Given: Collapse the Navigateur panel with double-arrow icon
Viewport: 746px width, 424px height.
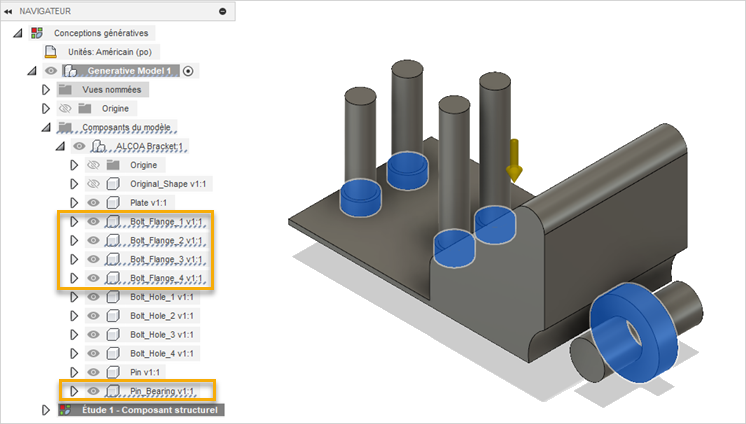Looking at the screenshot, I should 8,11.
